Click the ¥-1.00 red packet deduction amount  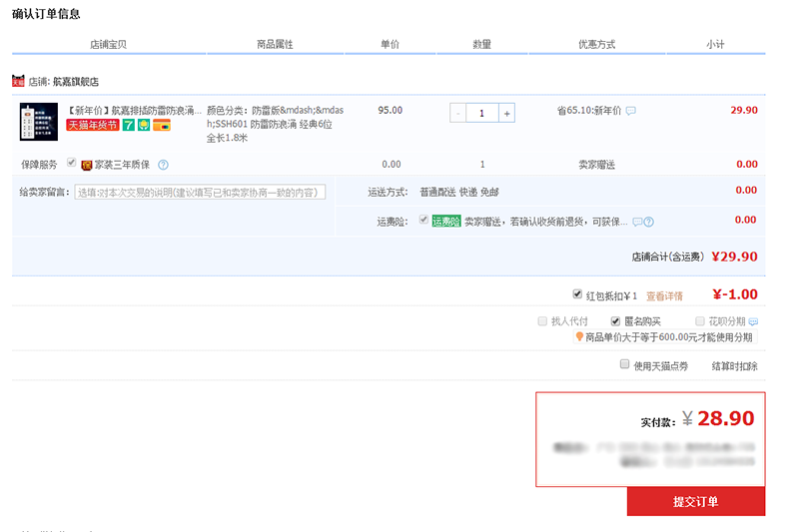735,294
